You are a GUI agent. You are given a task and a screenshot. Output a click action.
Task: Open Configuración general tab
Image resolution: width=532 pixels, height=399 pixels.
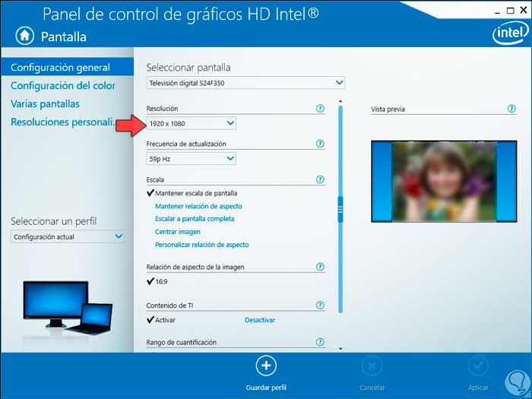pyautogui.click(x=67, y=67)
